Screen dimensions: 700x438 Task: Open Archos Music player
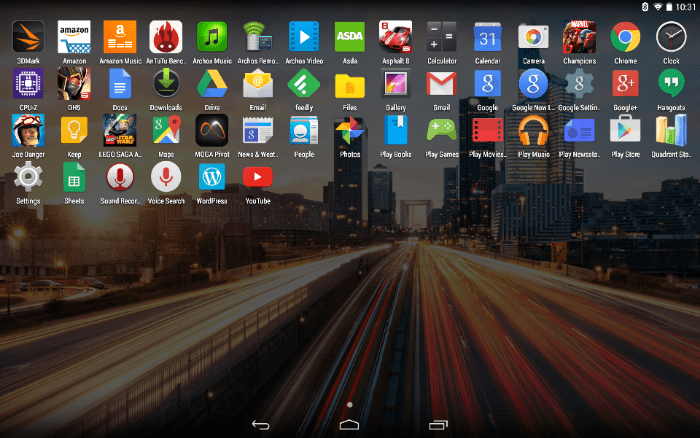click(x=212, y=37)
